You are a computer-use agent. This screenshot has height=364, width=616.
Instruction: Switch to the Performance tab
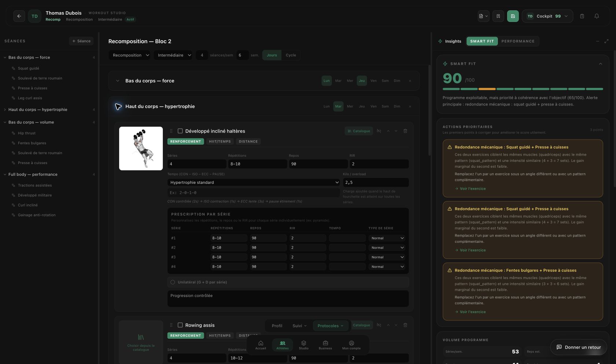518,41
